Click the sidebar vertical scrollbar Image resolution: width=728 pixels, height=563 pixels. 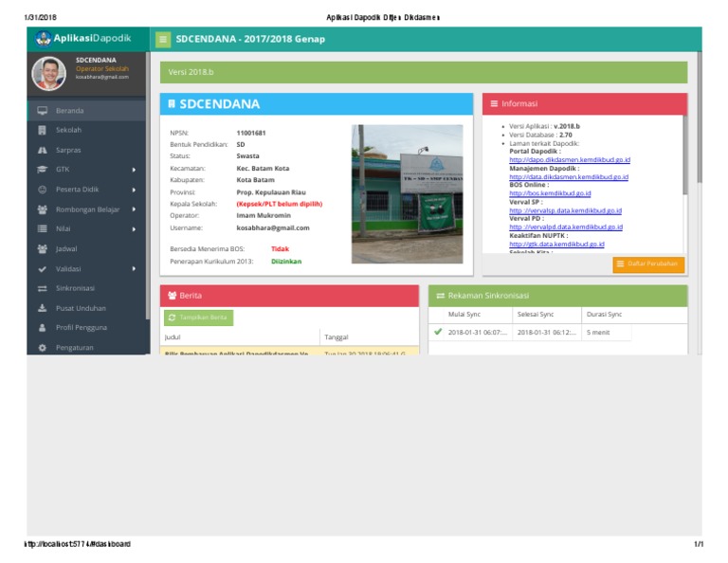pyautogui.click(x=148, y=186)
